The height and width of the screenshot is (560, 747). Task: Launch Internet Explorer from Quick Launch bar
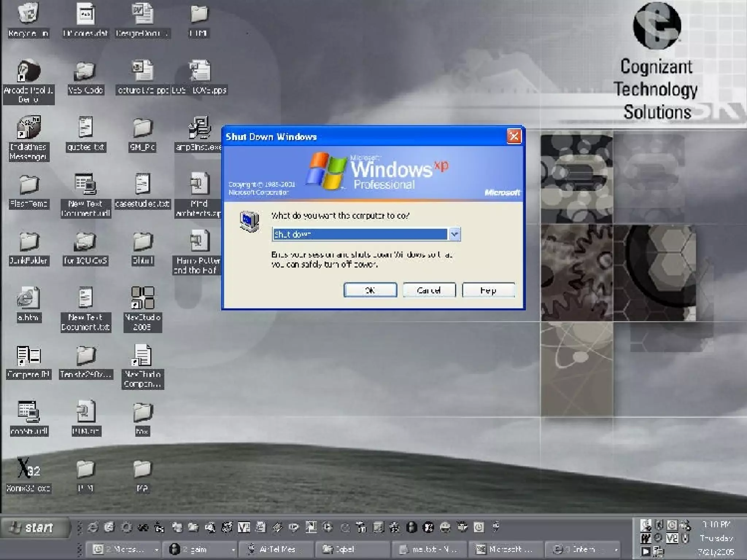93,527
